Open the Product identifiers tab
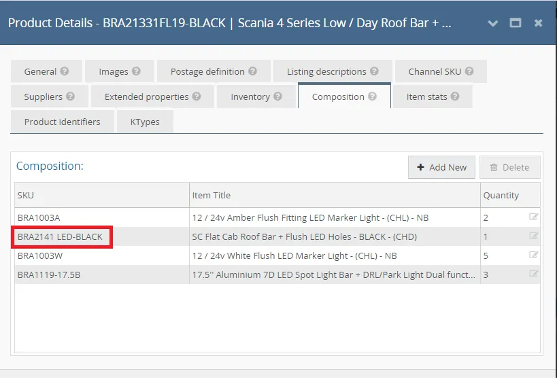This screenshot has height=392, width=557. point(62,122)
